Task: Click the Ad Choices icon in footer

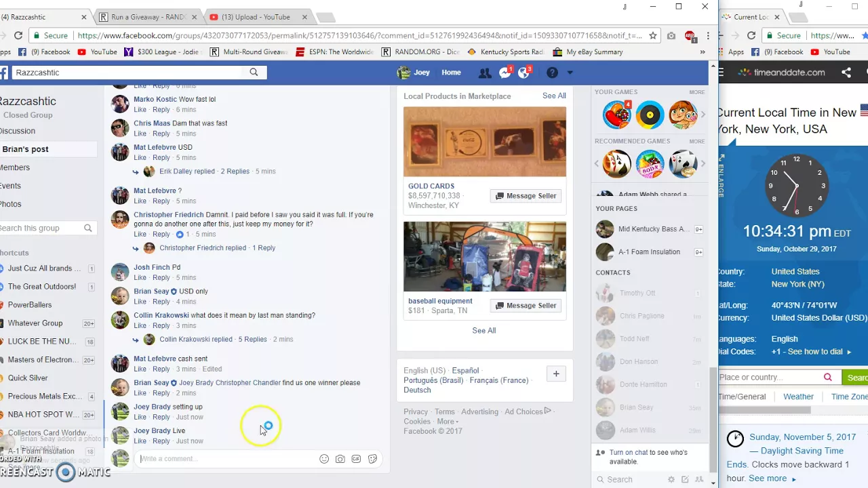Action: [x=548, y=411]
